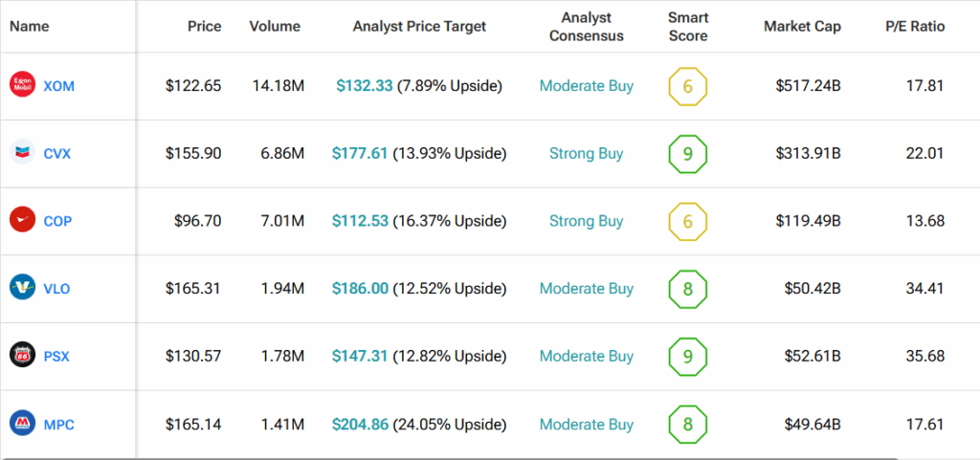Sort by the P/E Ratio column header
The image size is (980, 460).
pyautogui.click(x=914, y=27)
